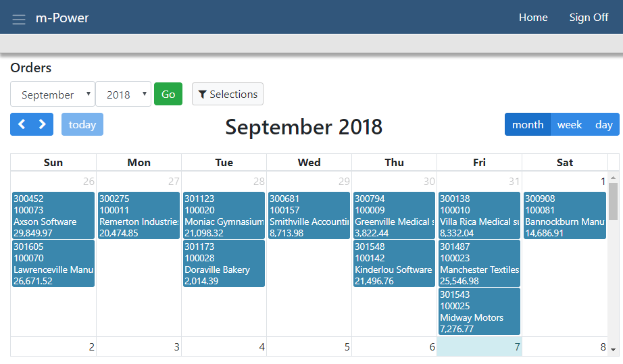Viewport: 623px width, 364px height.
Task: Go to next month arrow
Action: (x=43, y=124)
